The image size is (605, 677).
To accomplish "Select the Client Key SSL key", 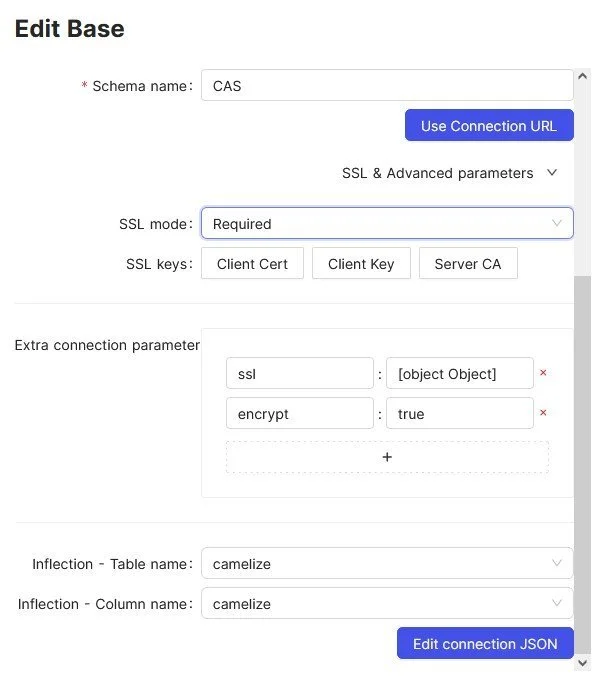I will click(x=361, y=264).
